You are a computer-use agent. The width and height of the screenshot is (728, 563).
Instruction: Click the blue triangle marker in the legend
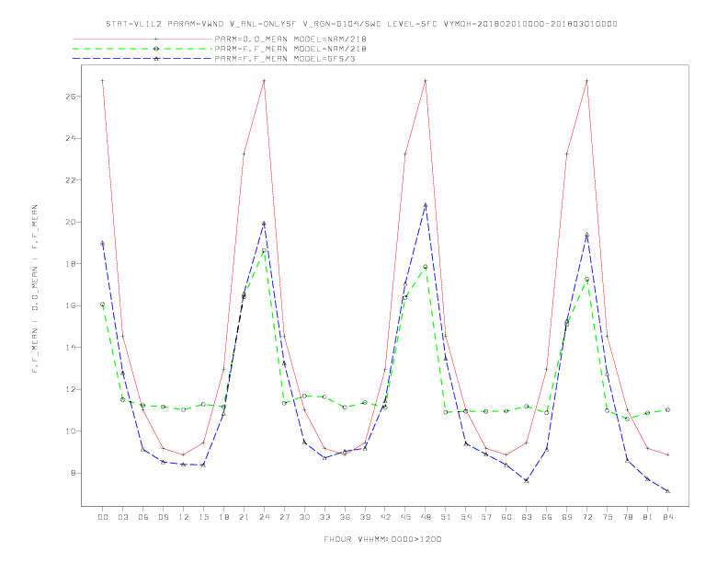pyautogui.click(x=156, y=59)
